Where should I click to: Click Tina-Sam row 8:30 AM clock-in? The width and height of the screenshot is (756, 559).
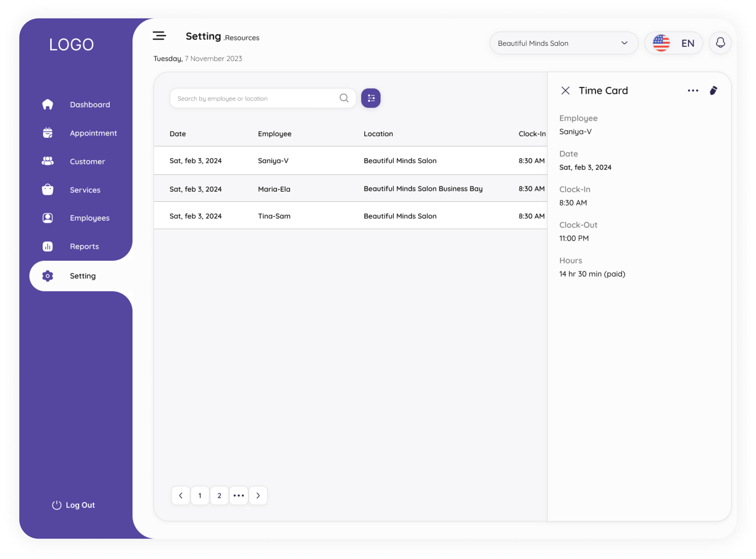pos(532,216)
